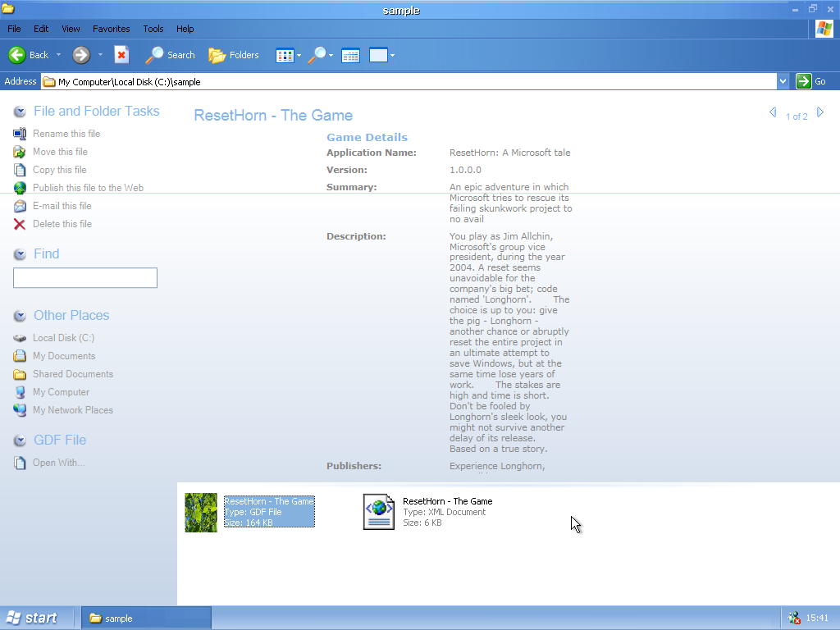Open the Views dropdown with colored grid icon

288,55
